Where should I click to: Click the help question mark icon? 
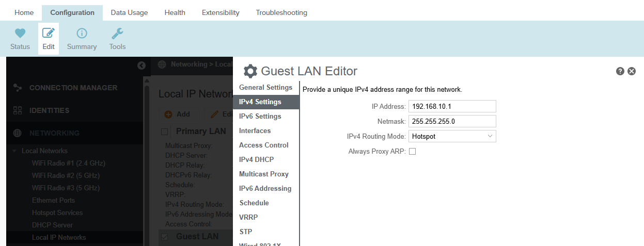[620, 71]
